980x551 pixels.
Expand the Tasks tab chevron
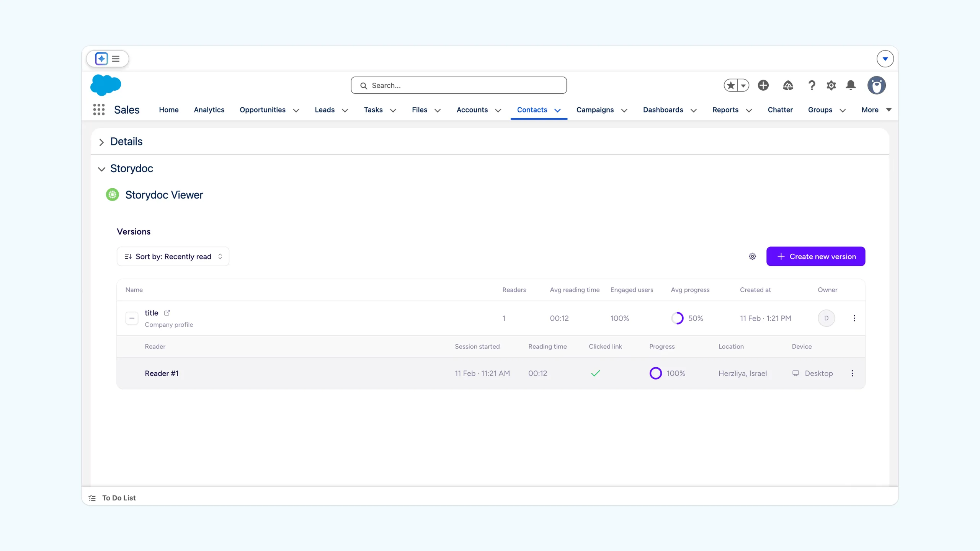click(393, 110)
